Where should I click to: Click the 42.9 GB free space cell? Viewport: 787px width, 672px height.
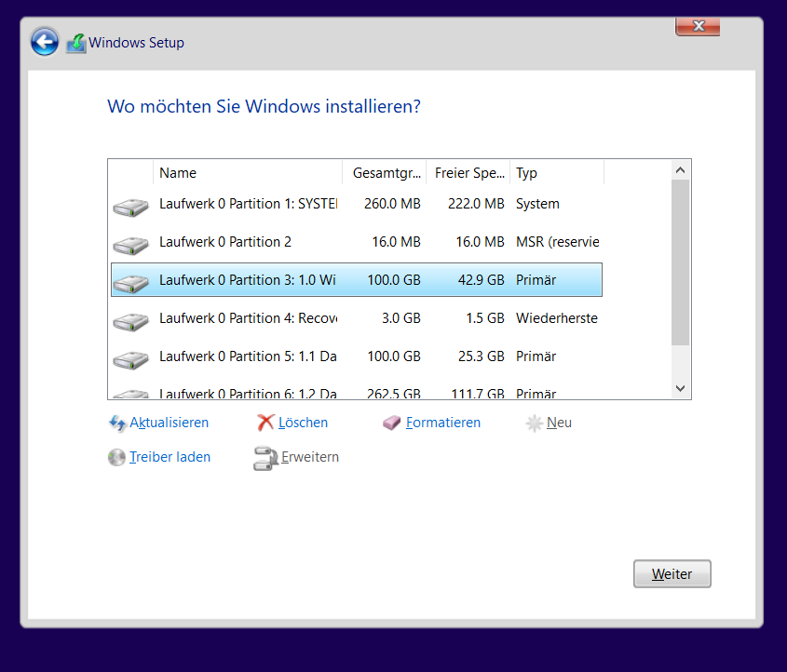(481, 280)
